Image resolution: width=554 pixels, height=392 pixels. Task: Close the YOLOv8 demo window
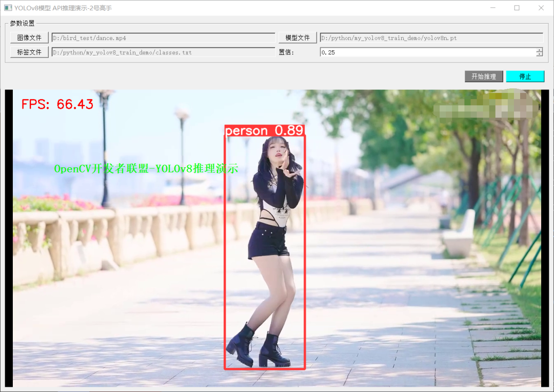tap(541, 8)
